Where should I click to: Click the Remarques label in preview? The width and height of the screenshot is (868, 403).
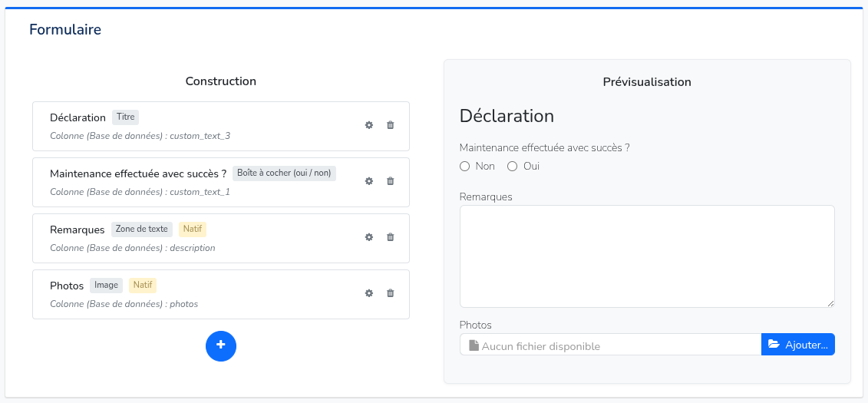(486, 197)
